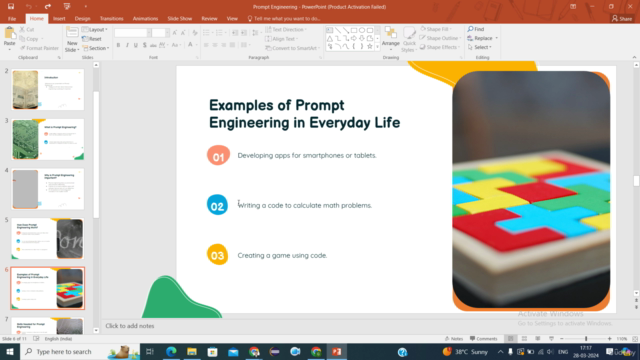The image size is (640, 360).
Task: Open the Transitions tab
Action: coord(111,18)
